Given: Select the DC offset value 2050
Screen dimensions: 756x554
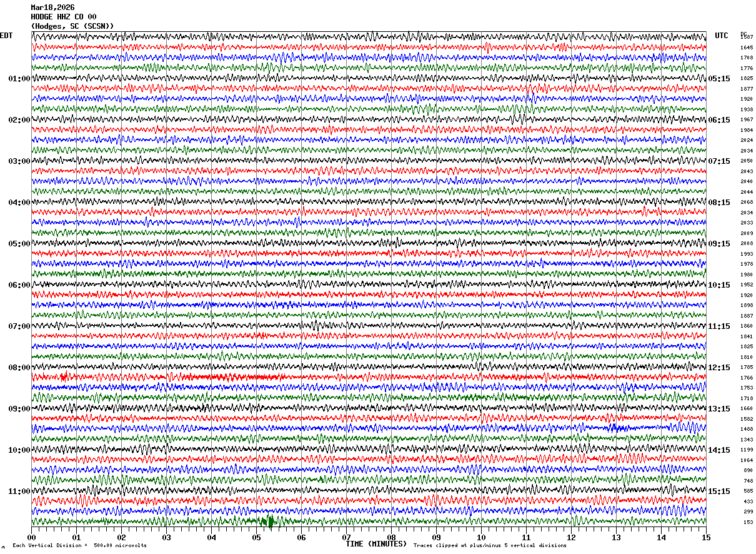Looking at the screenshot, I should tap(747, 161).
